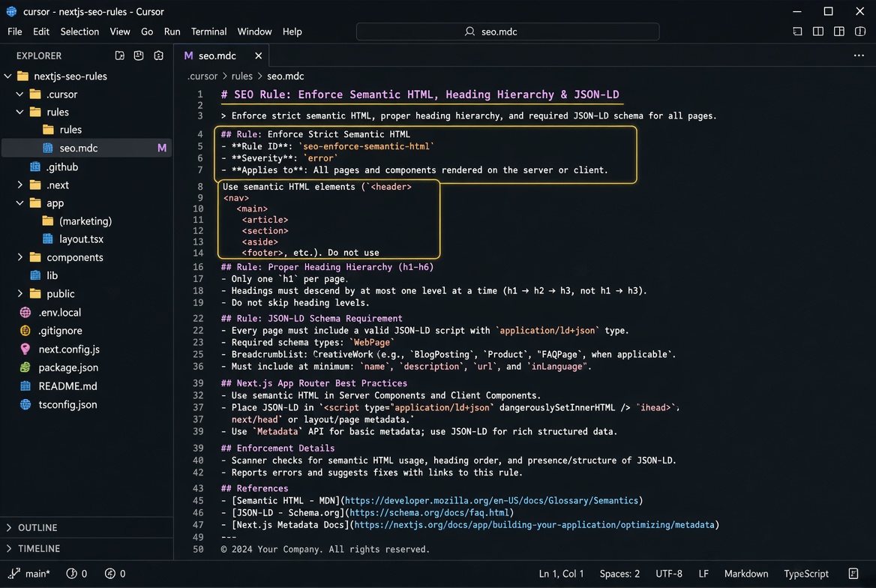
Task: Click the layout.tsx file icon
Action: click(x=48, y=238)
